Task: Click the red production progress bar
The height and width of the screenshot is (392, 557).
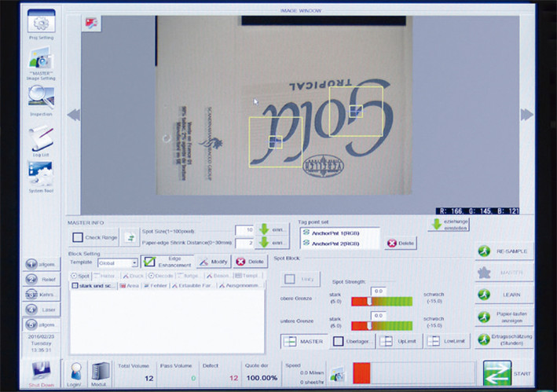Action: 361,373
